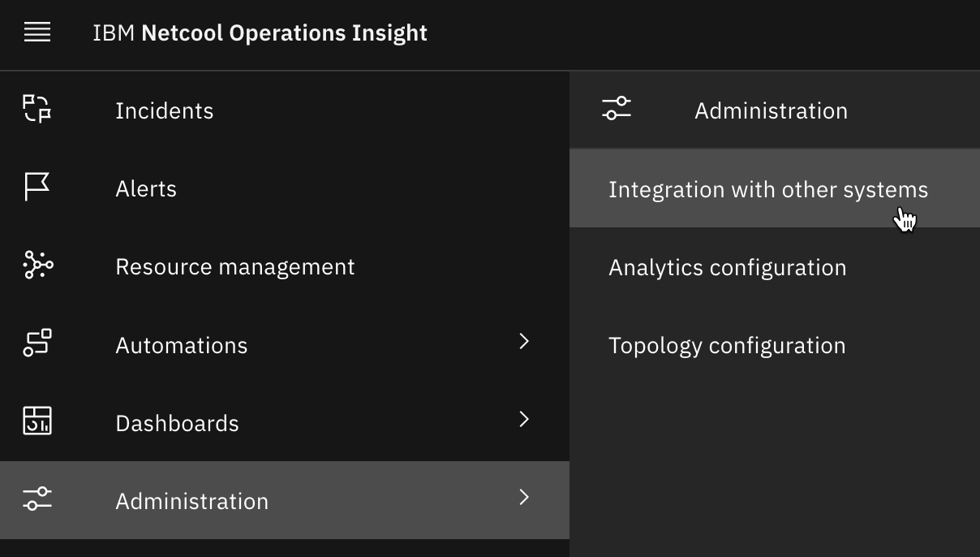This screenshot has height=557, width=980.
Task: Click the Incidents icon in sidebar
Action: [37, 109]
